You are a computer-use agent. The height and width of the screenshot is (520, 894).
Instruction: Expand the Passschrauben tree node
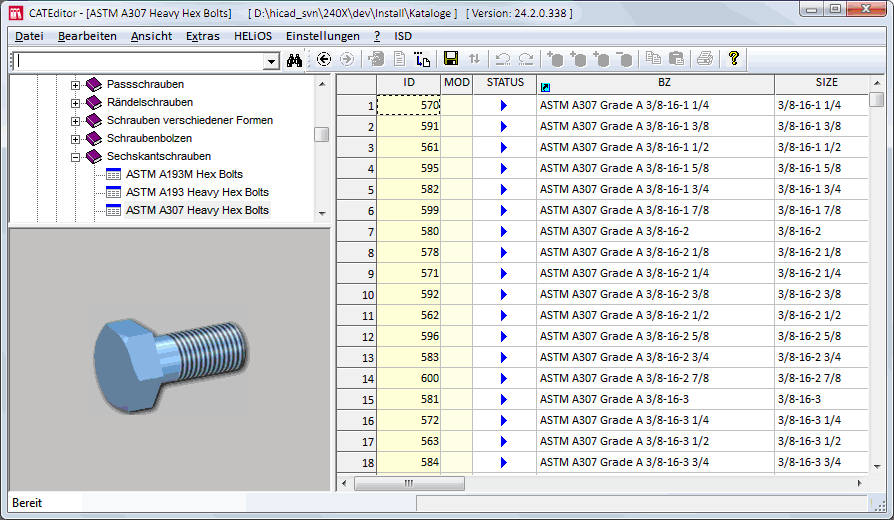click(x=76, y=85)
